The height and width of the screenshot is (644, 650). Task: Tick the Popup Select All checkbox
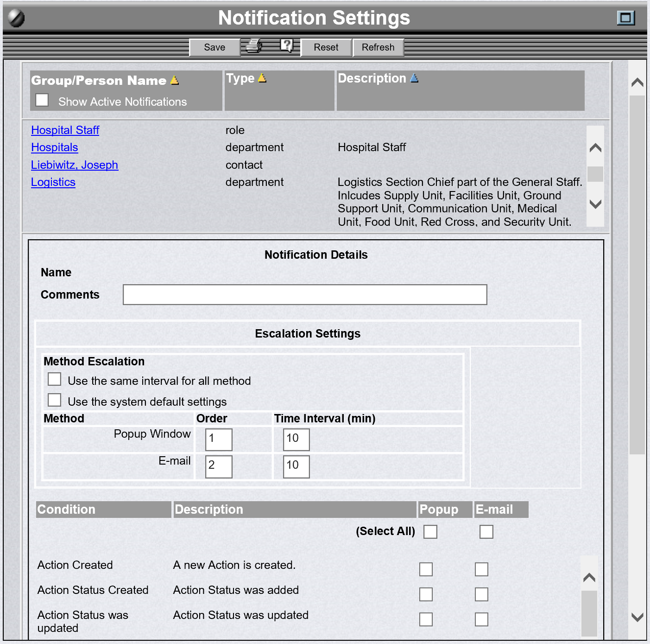(x=430, y=532)
